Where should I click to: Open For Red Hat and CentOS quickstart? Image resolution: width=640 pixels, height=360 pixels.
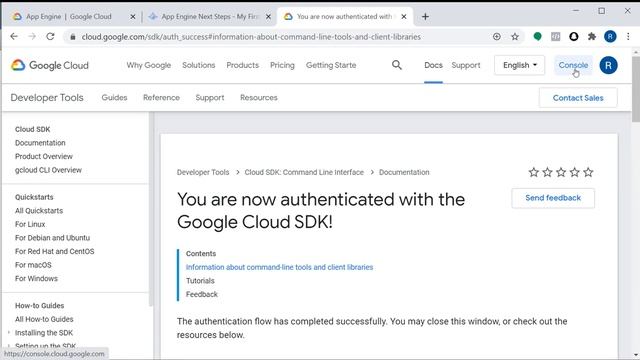(x=55, y=251)
